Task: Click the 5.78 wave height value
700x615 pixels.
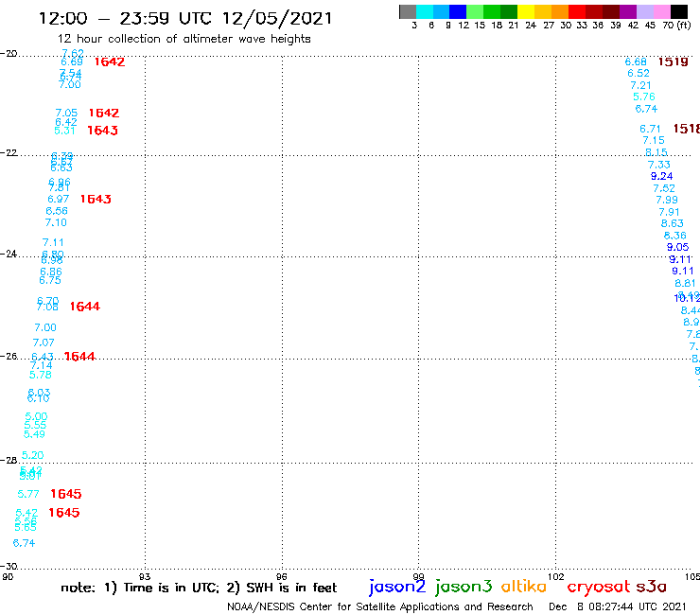Action: pos(40,376)
